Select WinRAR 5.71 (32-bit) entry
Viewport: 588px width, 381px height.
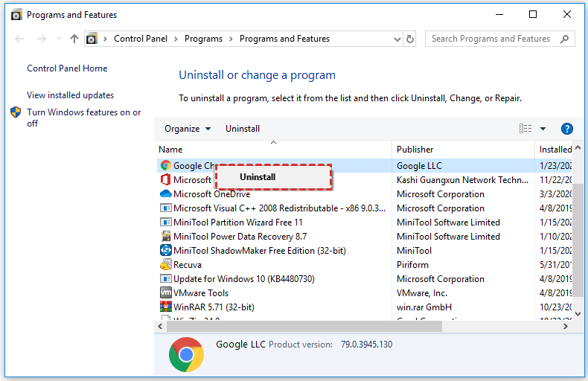(214, 307)
